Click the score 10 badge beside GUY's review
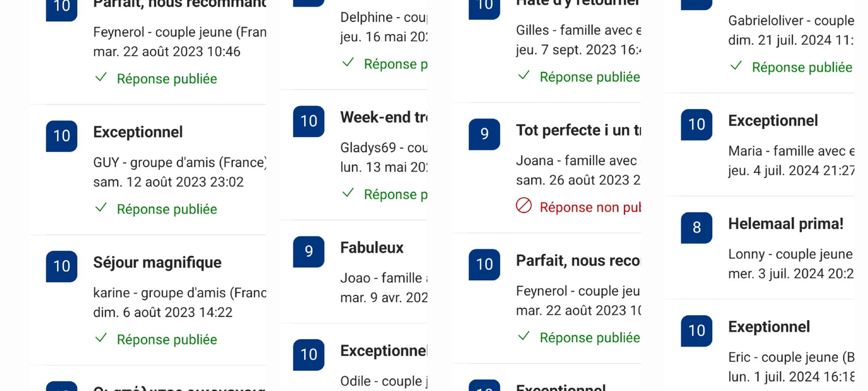This screenshot has width=868, height=391. coord(62,136)
